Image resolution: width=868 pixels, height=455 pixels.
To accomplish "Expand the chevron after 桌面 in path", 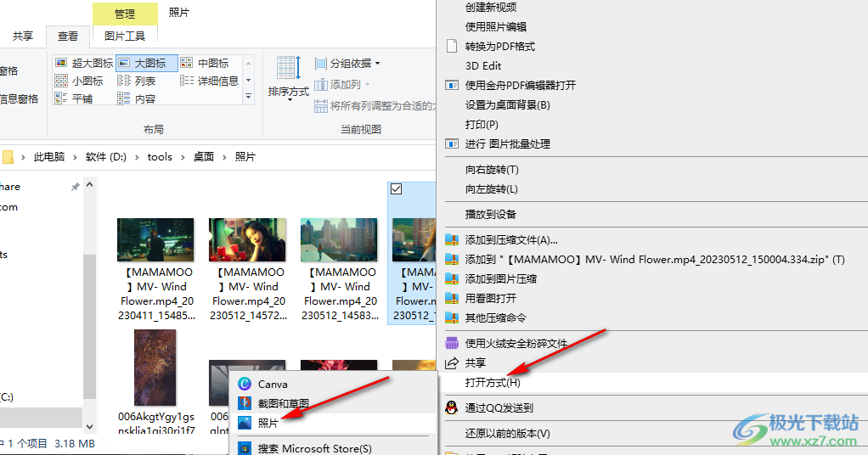I will coord(224,157).
